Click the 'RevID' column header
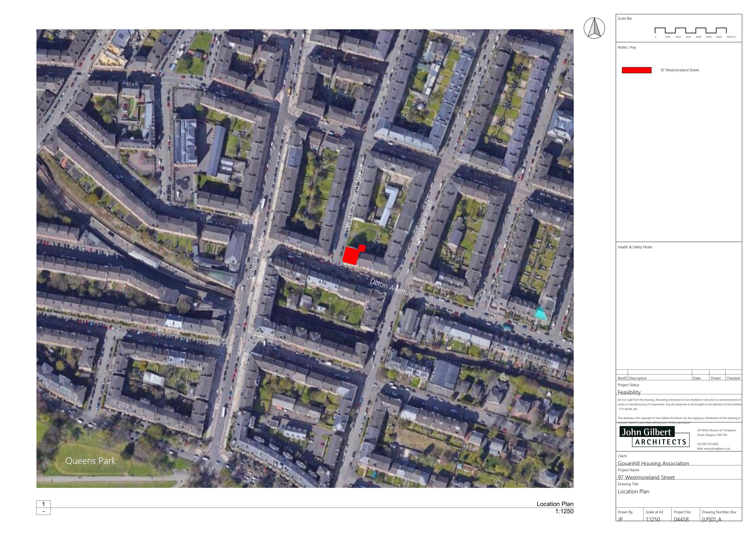 622,378
